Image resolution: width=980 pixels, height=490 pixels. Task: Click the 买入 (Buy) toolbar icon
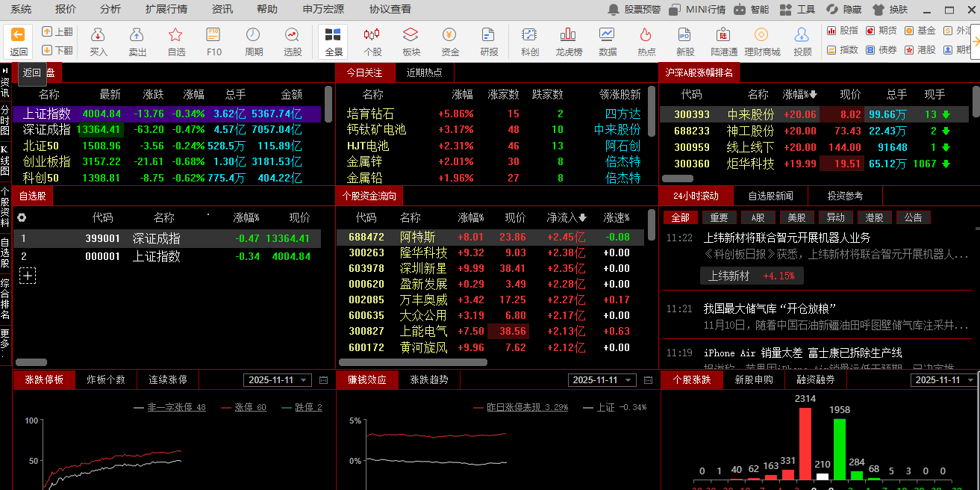coord(99,41)
